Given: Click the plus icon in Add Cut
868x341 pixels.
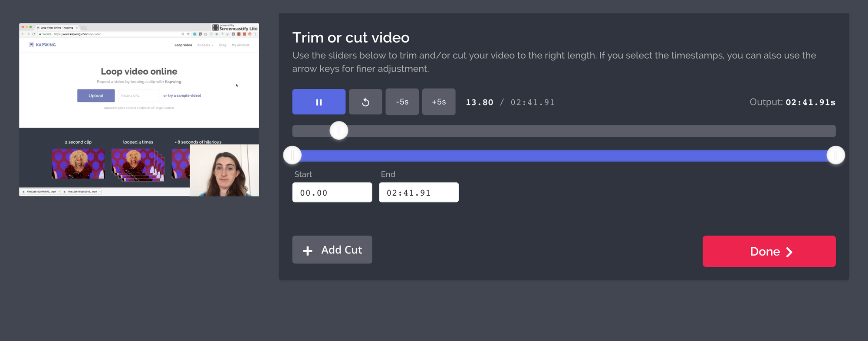Looking at the screenshot, I should coord(308,251).
